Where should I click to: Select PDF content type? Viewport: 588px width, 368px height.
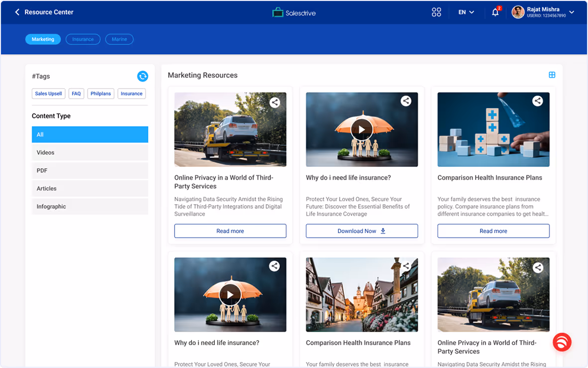tap(90, 170)
